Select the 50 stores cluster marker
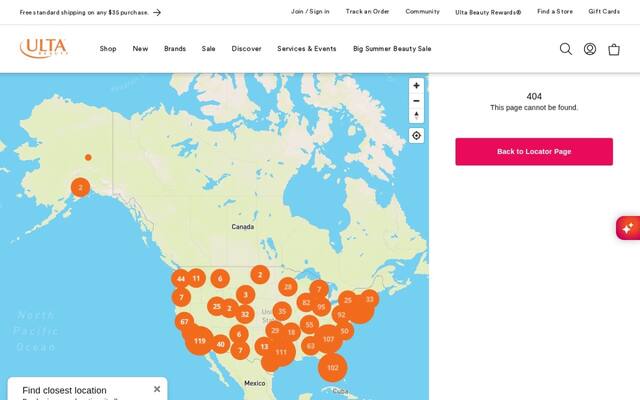 coord(344,331)
